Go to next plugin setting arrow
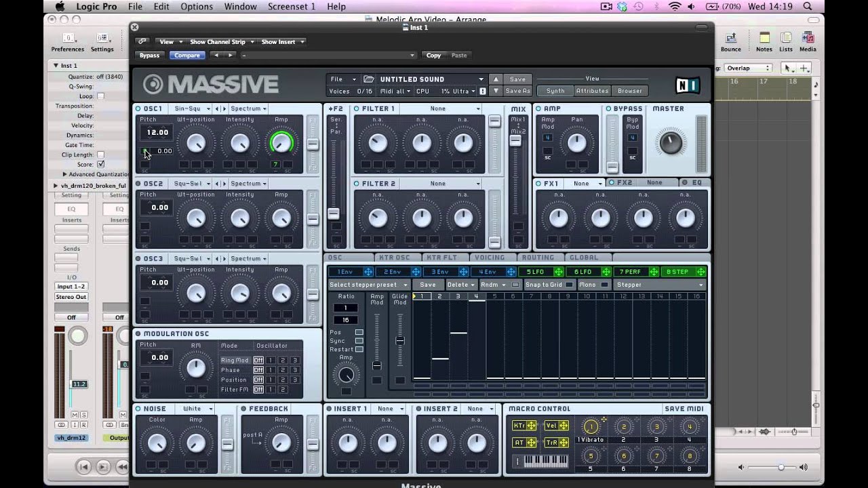This screenshot has height=488, width=868. click(x=231, y=56)
